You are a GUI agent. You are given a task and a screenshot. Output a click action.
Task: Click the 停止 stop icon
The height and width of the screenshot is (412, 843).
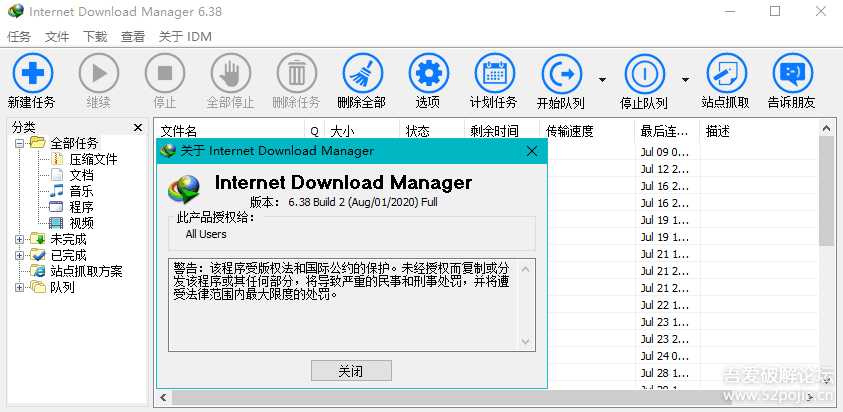point(165,73)
